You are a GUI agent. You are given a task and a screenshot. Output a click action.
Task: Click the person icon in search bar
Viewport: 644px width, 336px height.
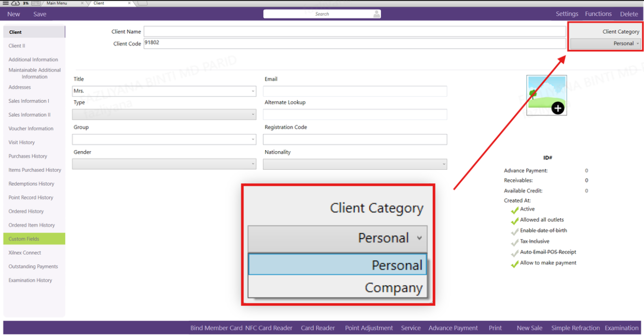[x=377, y=14]
